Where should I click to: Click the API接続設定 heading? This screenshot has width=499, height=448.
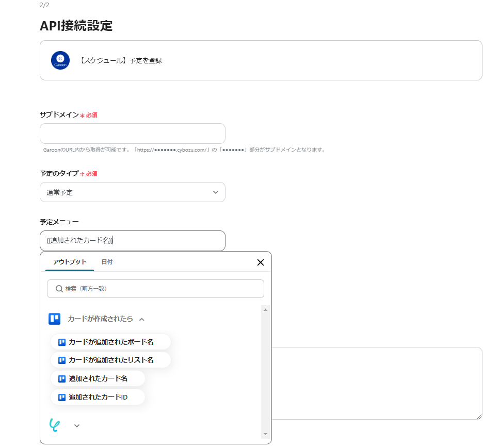coord(76,26)
